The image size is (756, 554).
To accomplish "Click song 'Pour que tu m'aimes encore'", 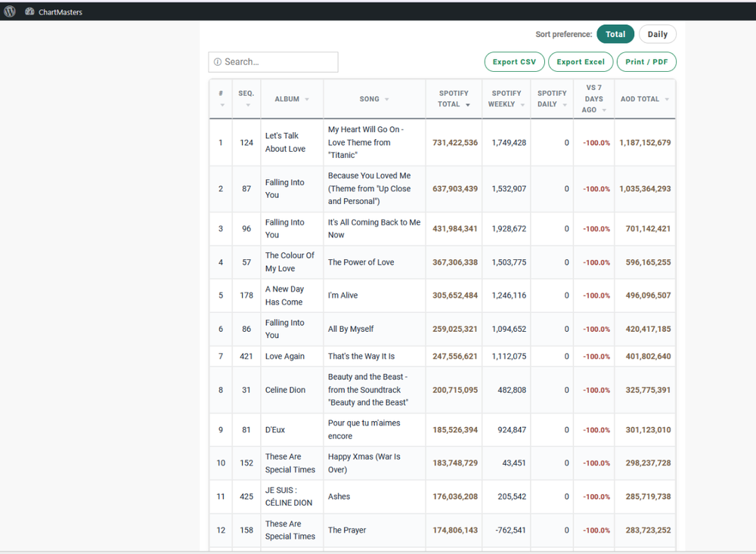I will 364,429.
